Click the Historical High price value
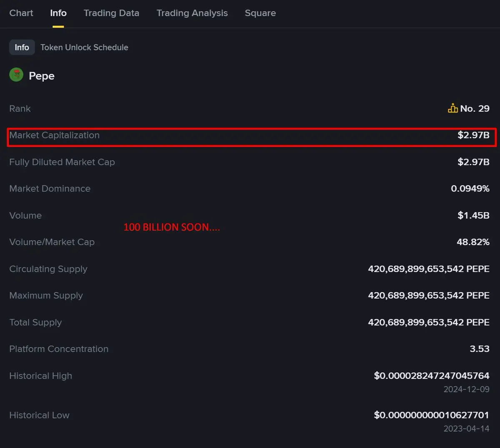This screenshot has width=500, height=448. coord(432,376)
